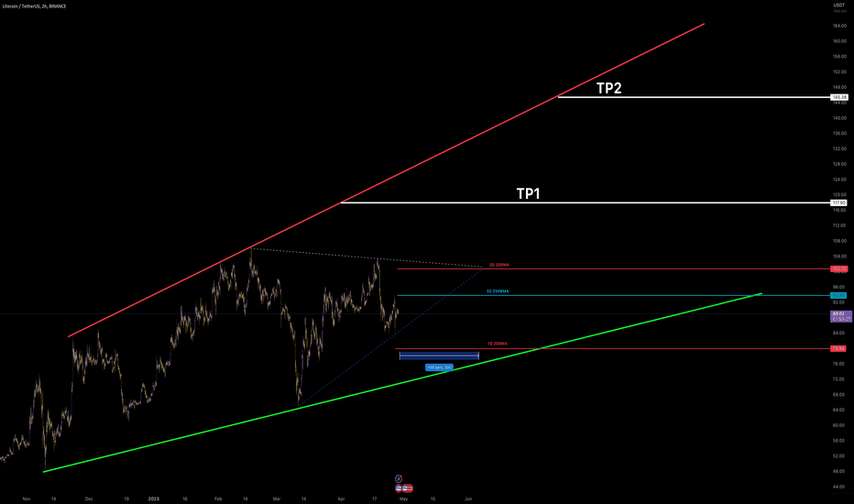The image size is (854, 504).
Task: Click the red 78.94 price tag
Action: tap(838, 349)
